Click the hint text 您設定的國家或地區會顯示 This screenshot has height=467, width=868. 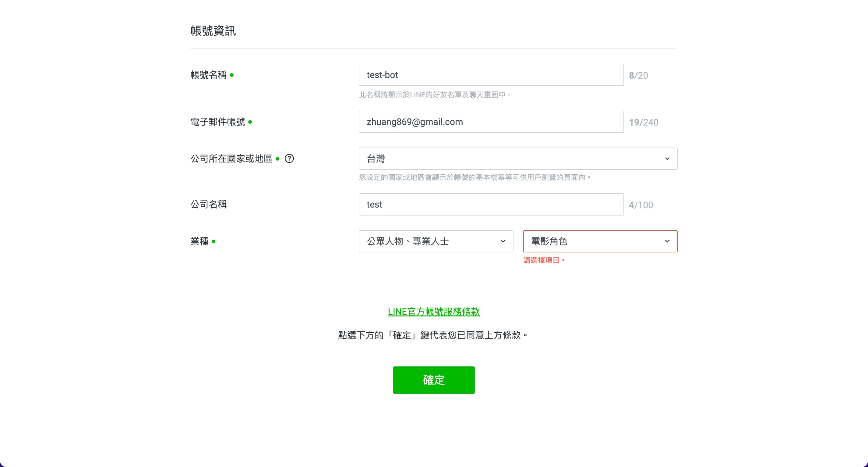click(x=475, y=177)
